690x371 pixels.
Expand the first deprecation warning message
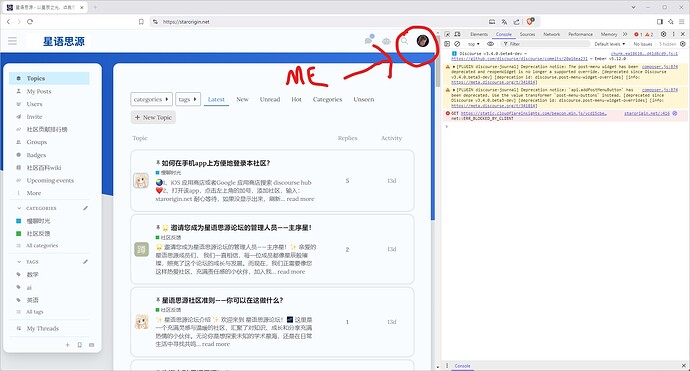click(x=454, y=66)
